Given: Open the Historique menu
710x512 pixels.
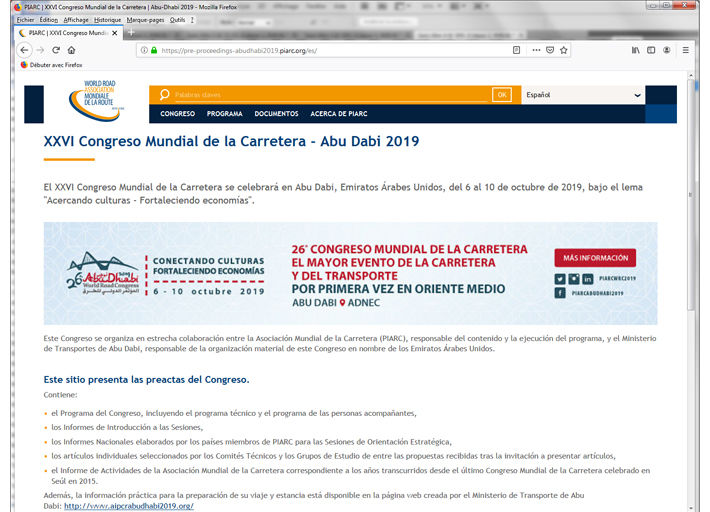Looking at the screenshot, I should click(108, 20).
